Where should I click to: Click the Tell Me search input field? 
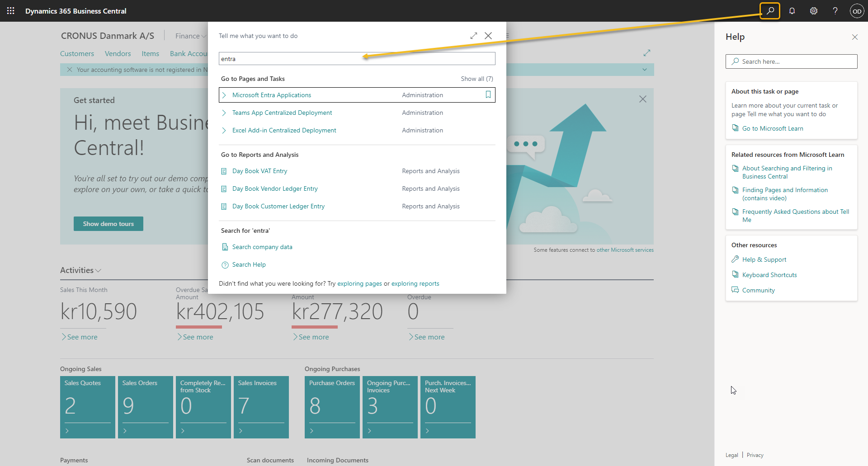tap(357, 59)
